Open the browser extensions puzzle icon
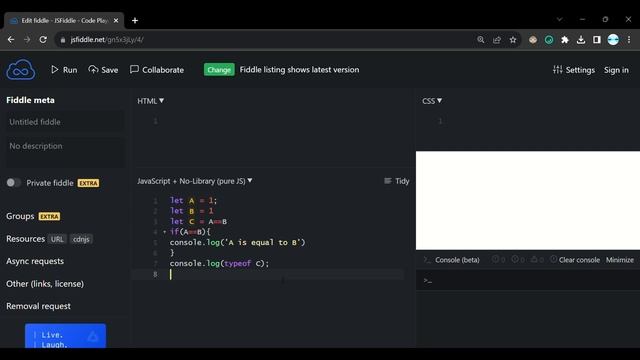The width and height of the screenshot is (640, 360). (x=565, y=40)
